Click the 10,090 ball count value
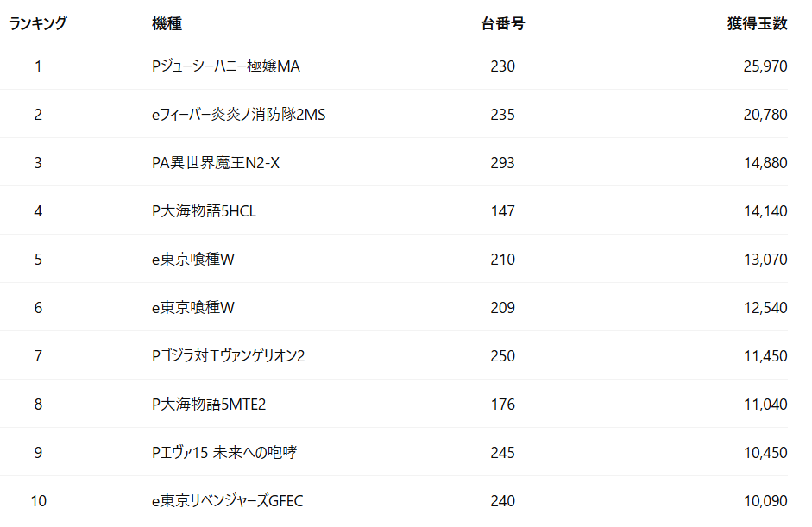This screenshot has width=812, height=527. click(765, 501)
